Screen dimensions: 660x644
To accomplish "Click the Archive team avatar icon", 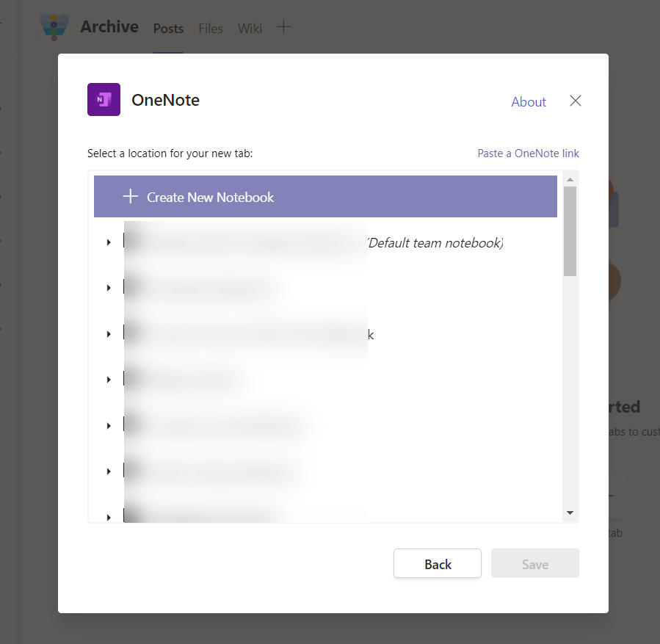I will [55, 27].
